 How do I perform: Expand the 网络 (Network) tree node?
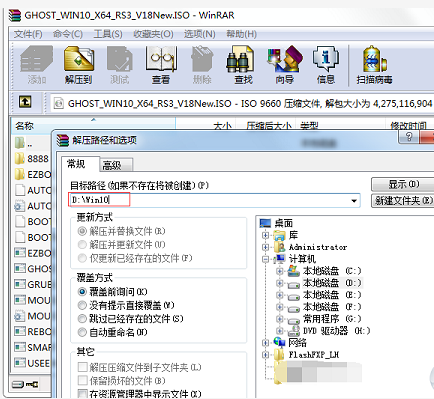coord(266,343)
